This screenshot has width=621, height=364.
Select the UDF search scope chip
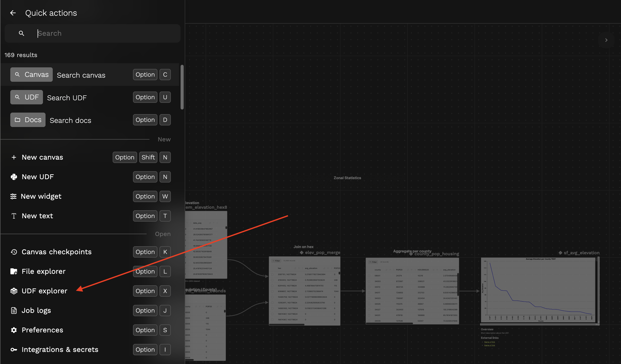click(x=26, y=97)
